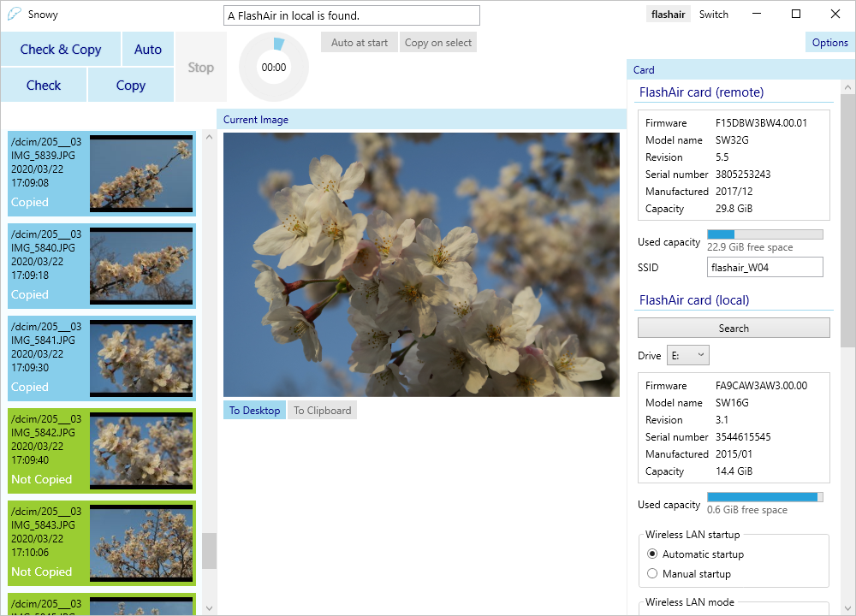Click the circular 00:00 timer indicator
Image resolution: width=856 pixels, height=616 pixels.
[274, 67]
